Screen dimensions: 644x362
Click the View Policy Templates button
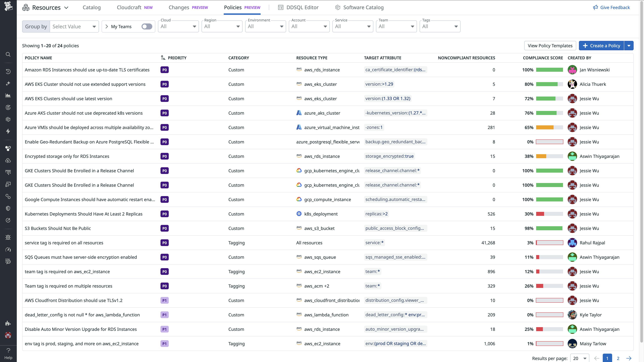[550, 45]
